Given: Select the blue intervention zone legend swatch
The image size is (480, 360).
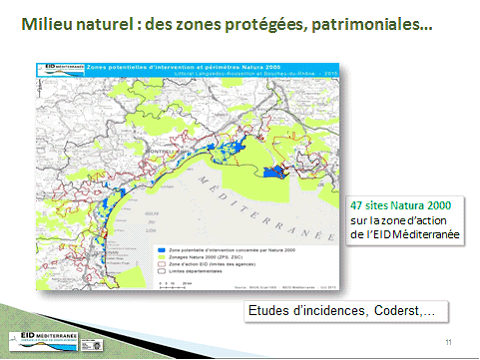Looking at the screenshot, I should point(162,250).
